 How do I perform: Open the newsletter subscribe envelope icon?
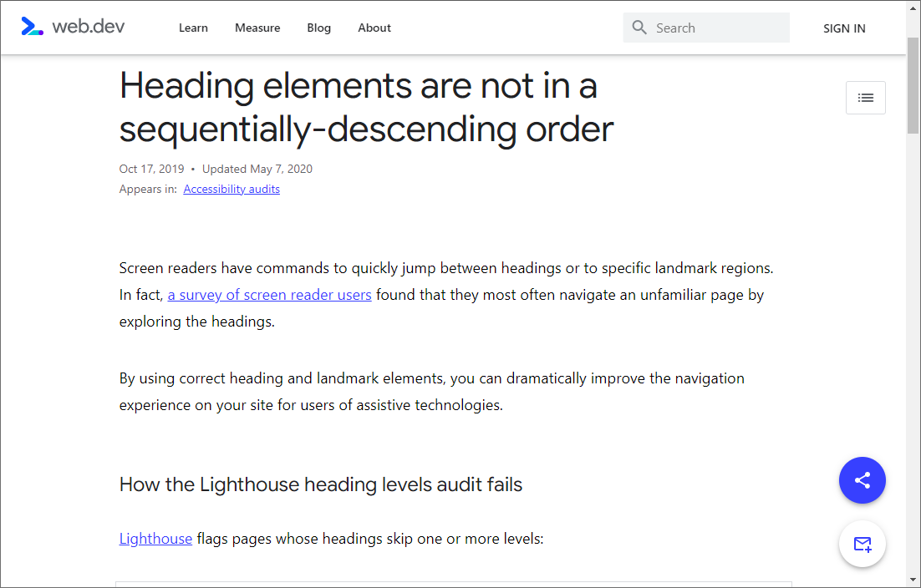(x=862, y=544)
